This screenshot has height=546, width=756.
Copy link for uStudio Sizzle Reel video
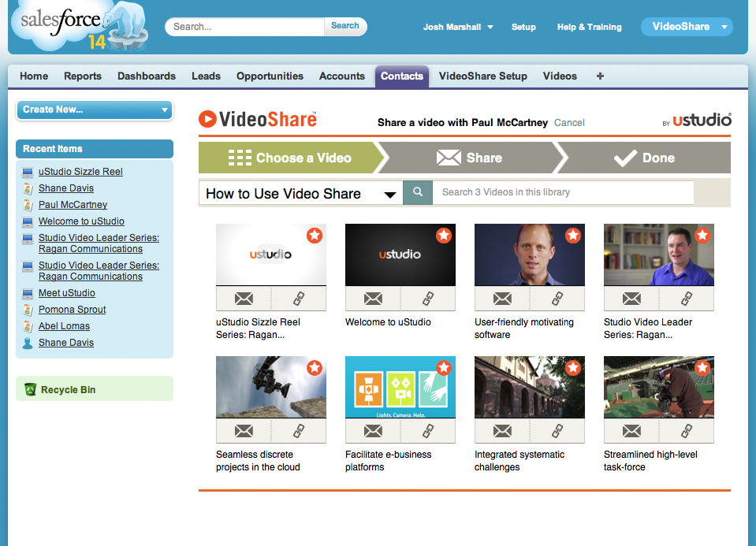[x=299, y=299]
